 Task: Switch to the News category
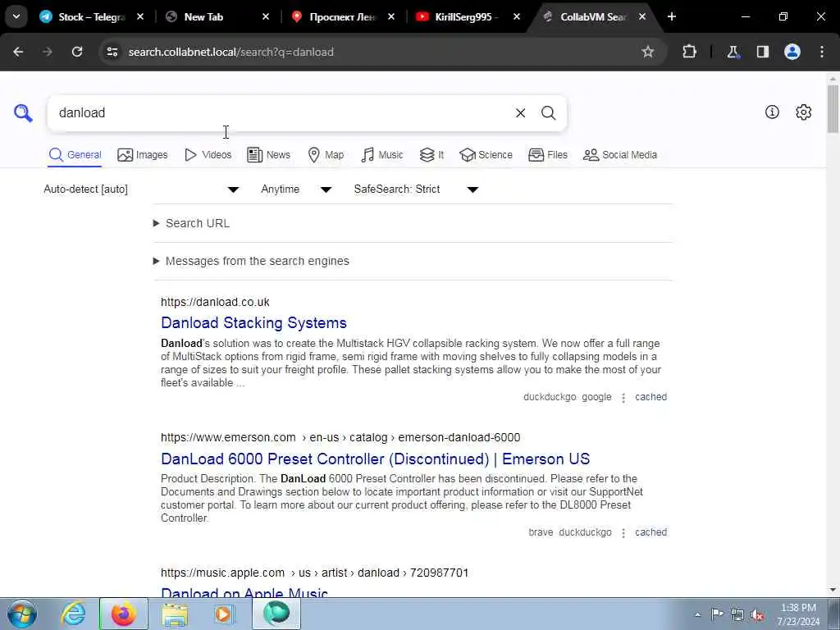pos(268,155)
